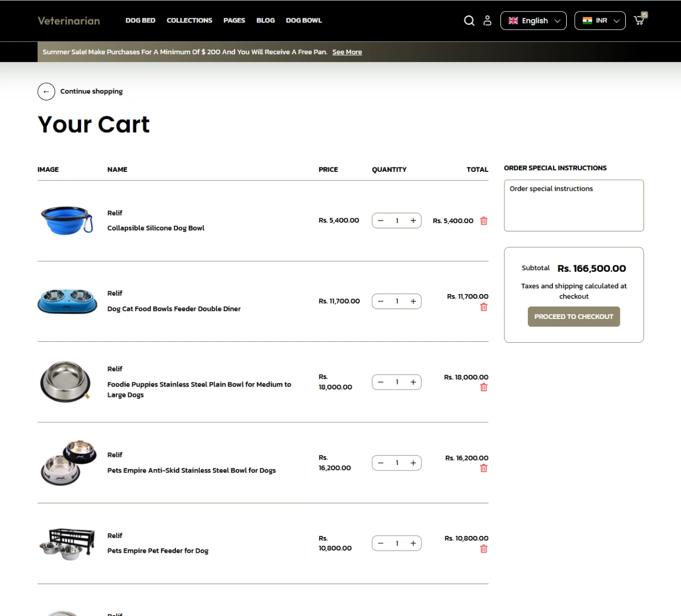Viewport: 681px width, 616px height.
Task: Open the INR currency dropdown
Action: coord(600,20)
